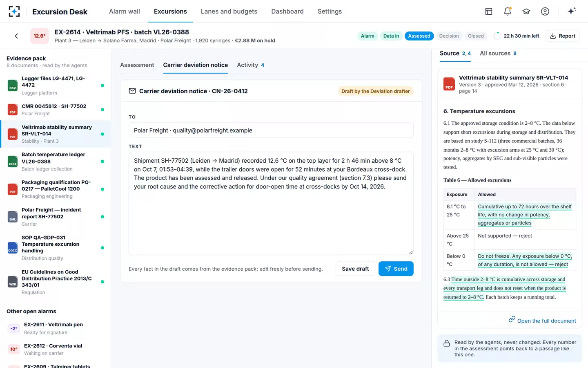588x368 pixels.
Task: Open notifications bell icon
Action: [508, 11]
